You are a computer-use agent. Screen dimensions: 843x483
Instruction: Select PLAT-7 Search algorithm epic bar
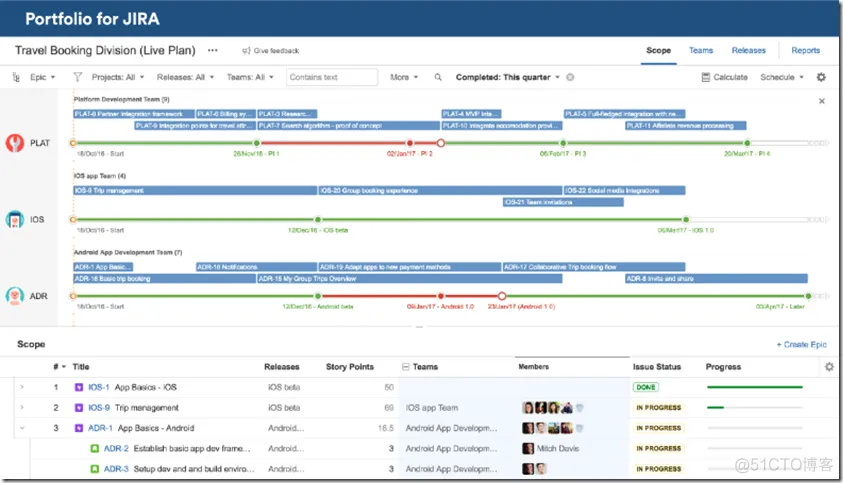tap(348, 126)
